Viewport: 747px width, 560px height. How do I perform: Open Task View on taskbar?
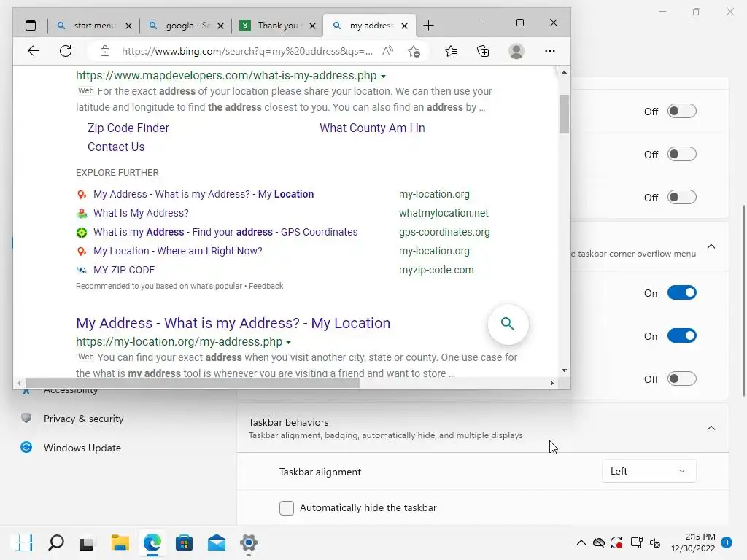click(x=87, y=542)
